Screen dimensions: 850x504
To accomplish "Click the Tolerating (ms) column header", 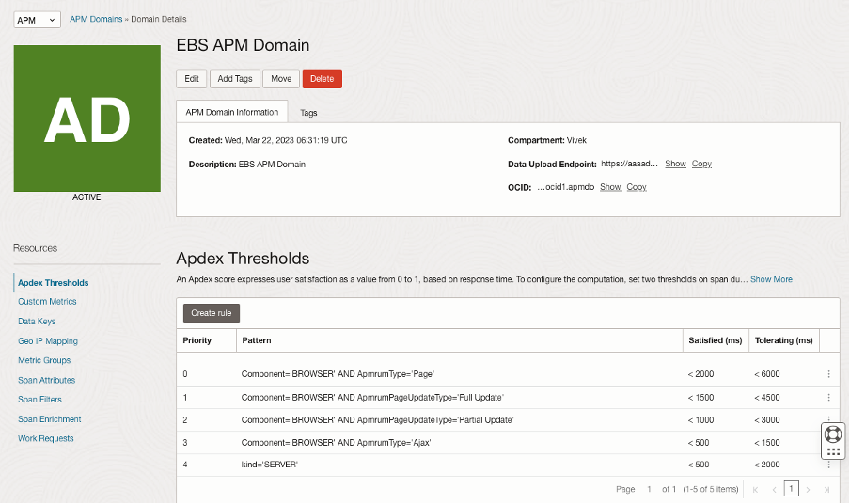I will [x=783, y=340].
